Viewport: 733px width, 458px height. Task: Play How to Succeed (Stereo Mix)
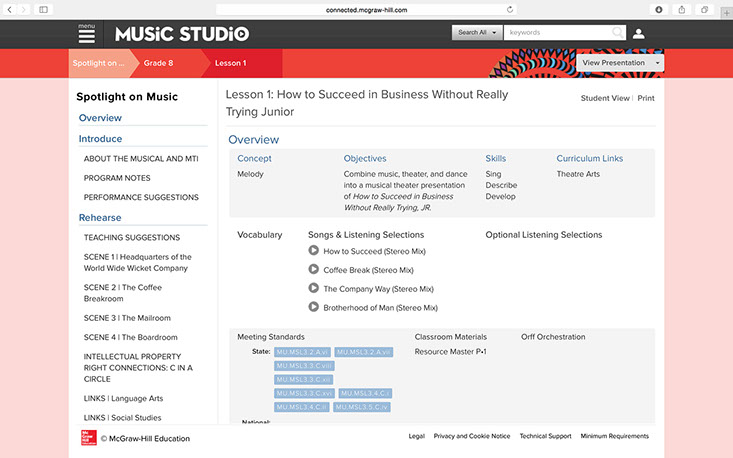(x=314, y=250)
